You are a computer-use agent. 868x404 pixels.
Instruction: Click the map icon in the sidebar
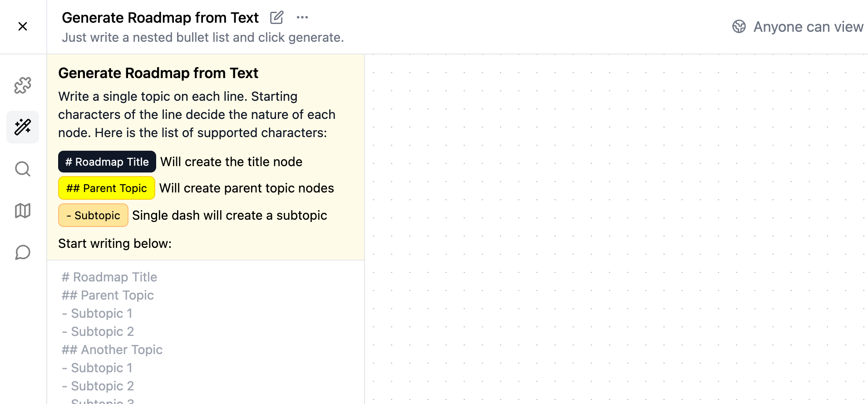click(23, 211)
